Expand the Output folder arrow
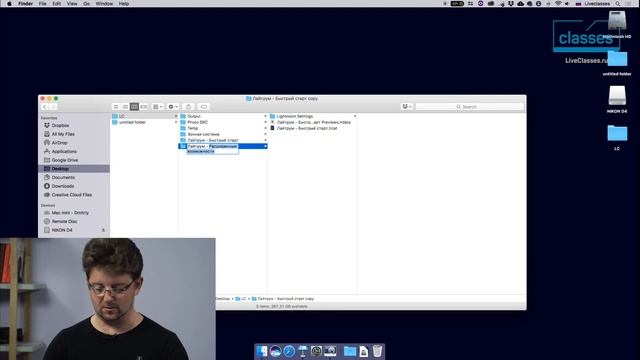Viewport: 640px width, 360px height. tap(265, 116)
